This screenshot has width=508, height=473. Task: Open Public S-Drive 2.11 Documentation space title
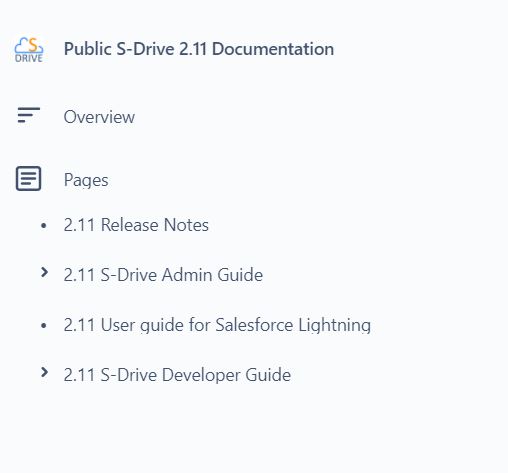coord(199,49)
